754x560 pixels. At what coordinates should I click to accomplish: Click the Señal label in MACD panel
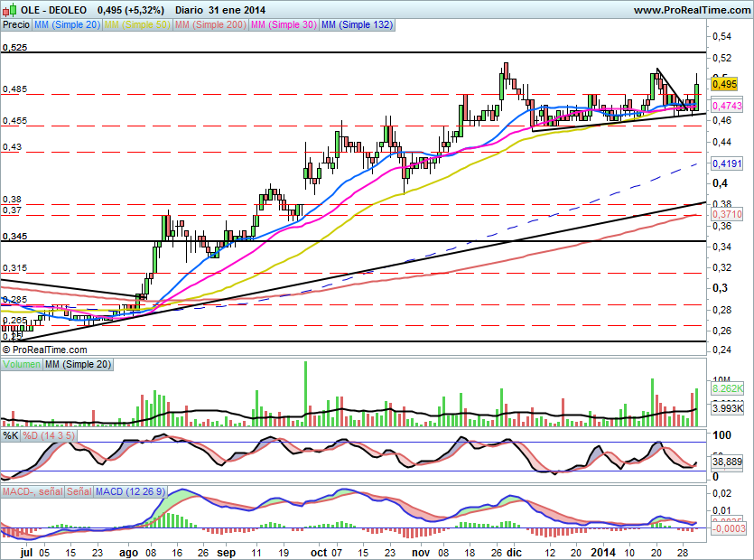(79, 492)
